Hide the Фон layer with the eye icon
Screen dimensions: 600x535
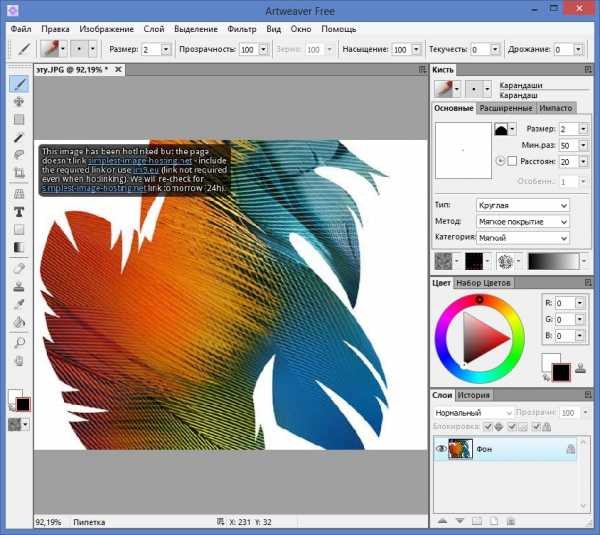click(440, 450)
